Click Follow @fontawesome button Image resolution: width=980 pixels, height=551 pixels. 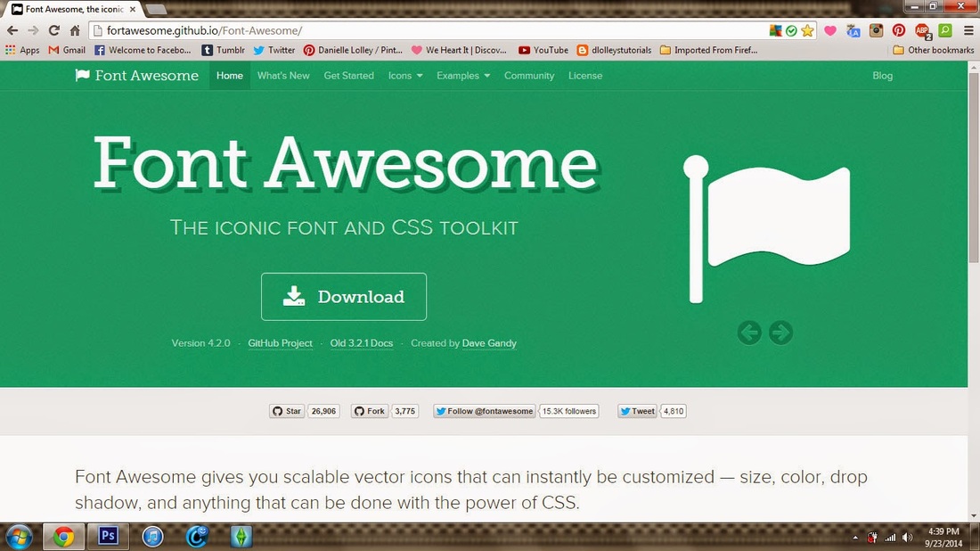[485, 411]
